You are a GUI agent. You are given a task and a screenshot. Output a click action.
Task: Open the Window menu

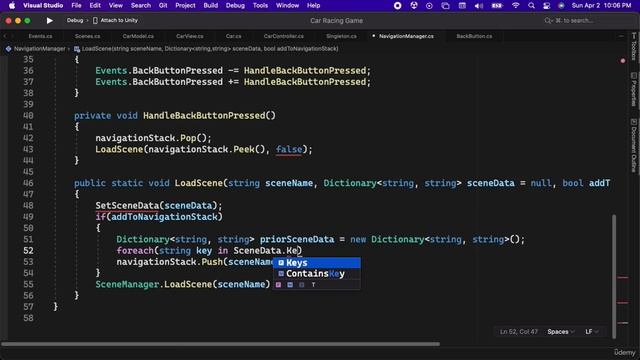pos(287,6)
